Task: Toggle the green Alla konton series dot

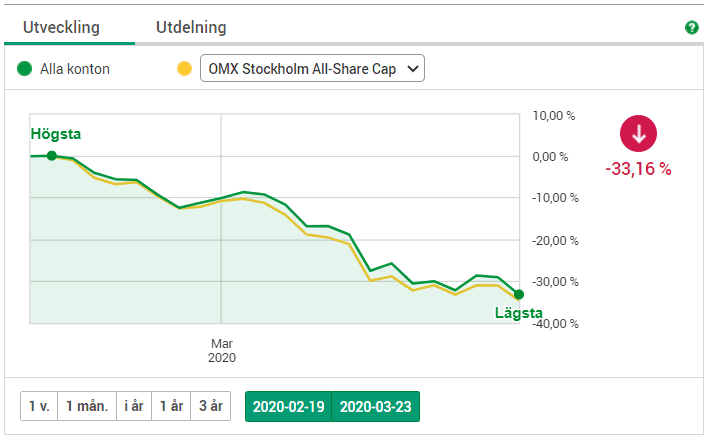Action: pyautogui.click(x=25, y=69)
